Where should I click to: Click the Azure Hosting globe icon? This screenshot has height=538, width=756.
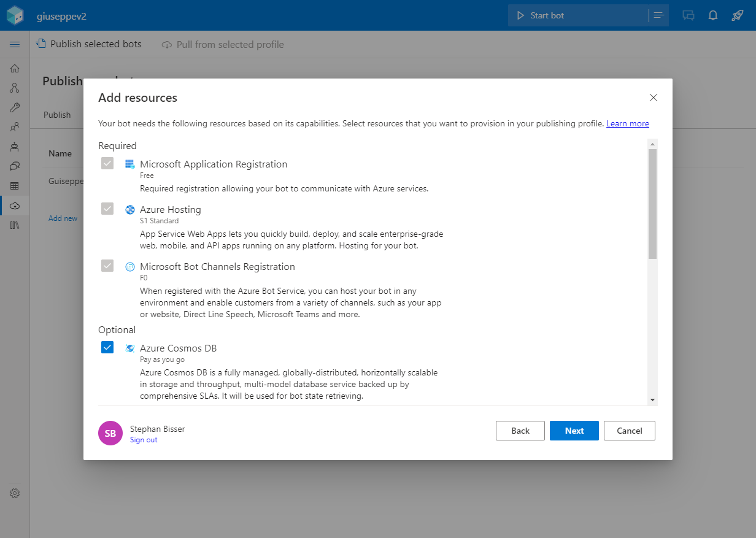pyautogui.click(x=129, y=210)
